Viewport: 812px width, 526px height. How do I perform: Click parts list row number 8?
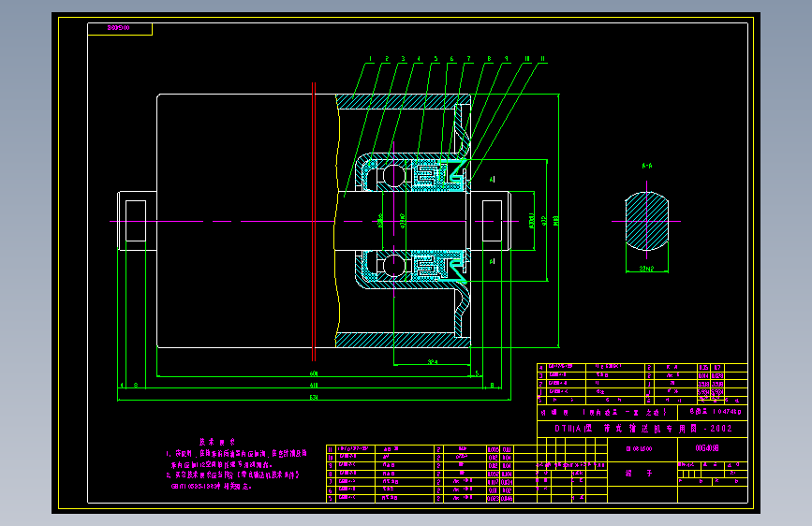coord(433,474)
